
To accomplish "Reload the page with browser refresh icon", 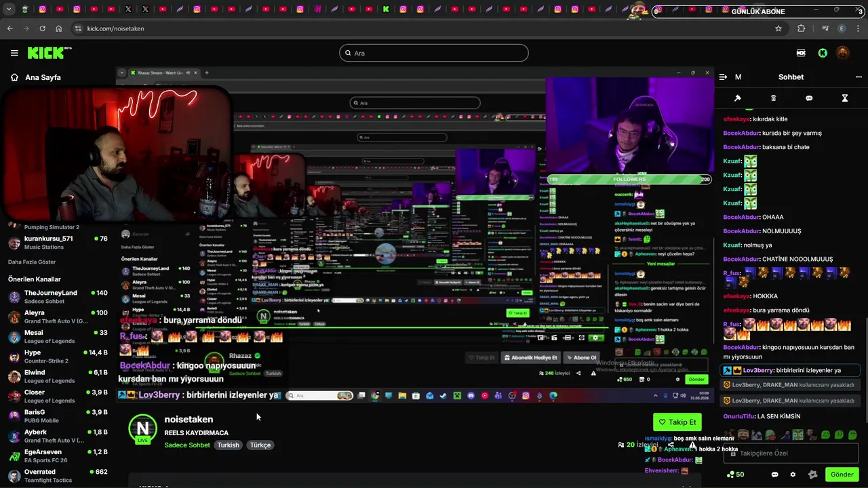I will [x=42, y=28].
